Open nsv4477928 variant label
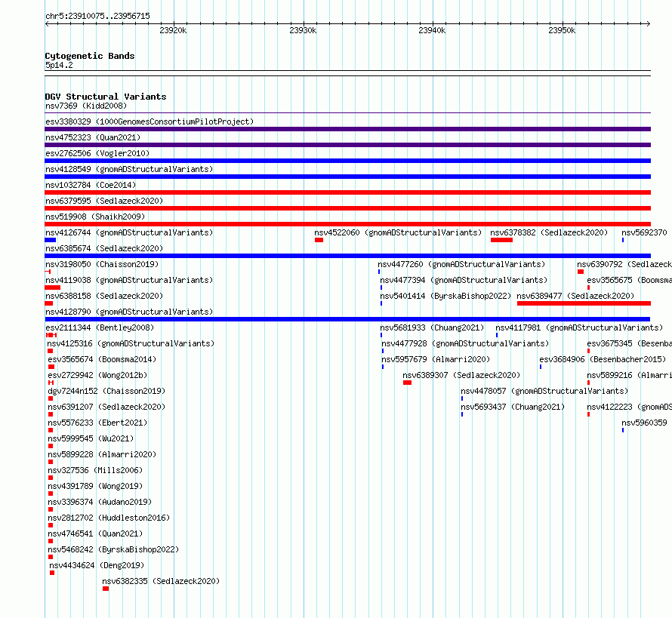Screen dimensions: 672x618 465,343
